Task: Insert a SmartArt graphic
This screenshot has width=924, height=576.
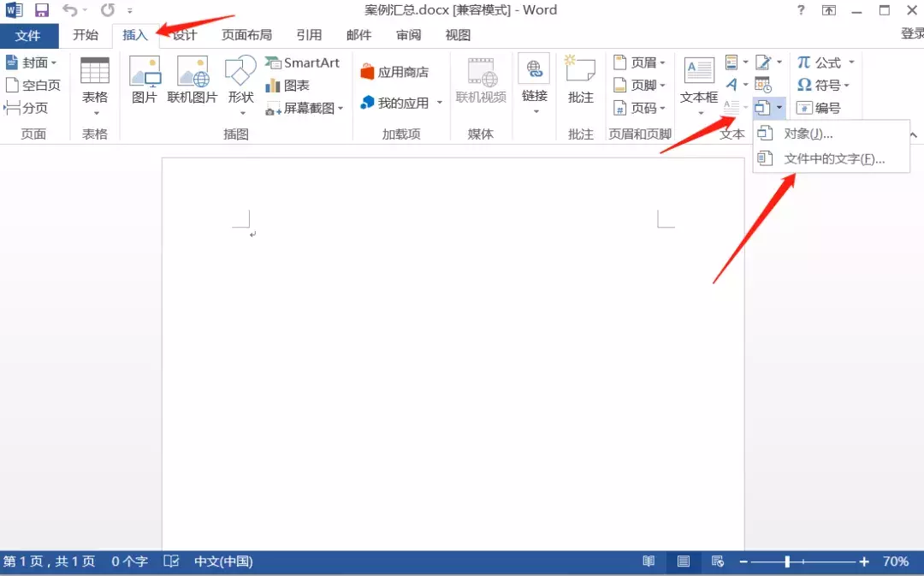Action: [302, 62]
